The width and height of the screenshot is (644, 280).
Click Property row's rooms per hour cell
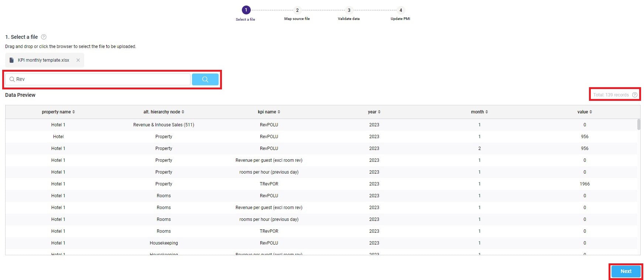269,172
